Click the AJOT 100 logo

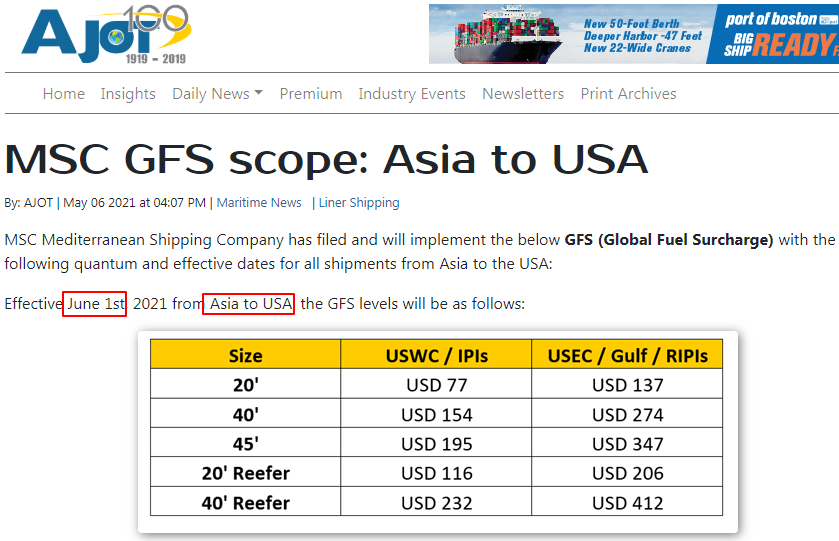click(x=105, y=35)
